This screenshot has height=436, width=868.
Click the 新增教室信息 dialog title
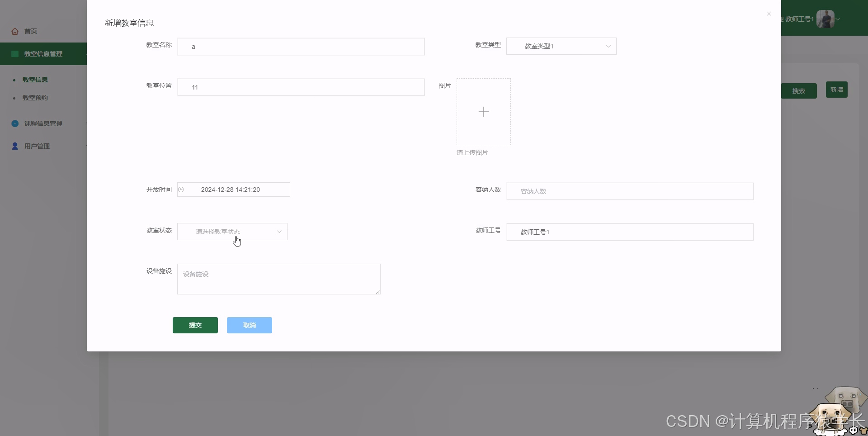coord(129,23)
